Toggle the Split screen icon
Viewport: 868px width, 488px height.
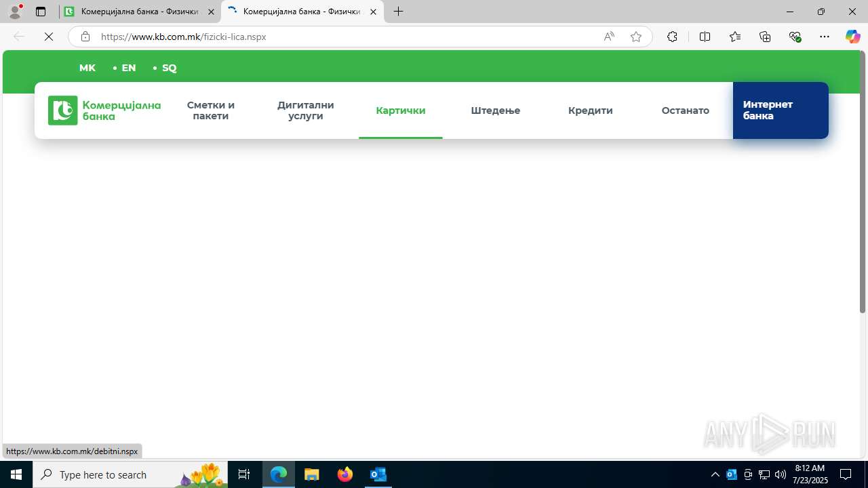(705, 37)
